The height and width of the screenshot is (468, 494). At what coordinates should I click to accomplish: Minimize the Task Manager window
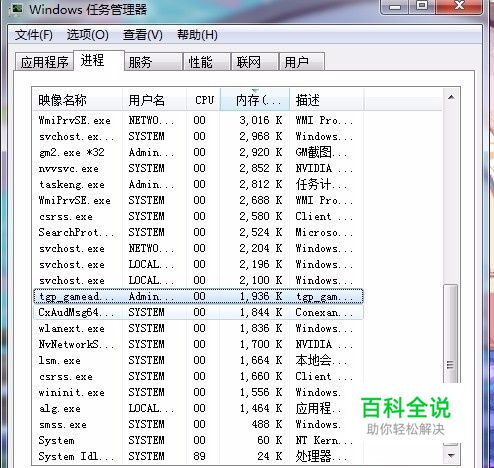click(x=395, y=7)
